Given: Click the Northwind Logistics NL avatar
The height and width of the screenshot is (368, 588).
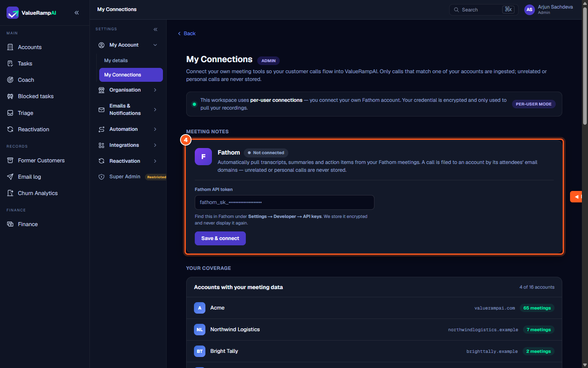Looking at the screenshot, I should pos(200,330).
